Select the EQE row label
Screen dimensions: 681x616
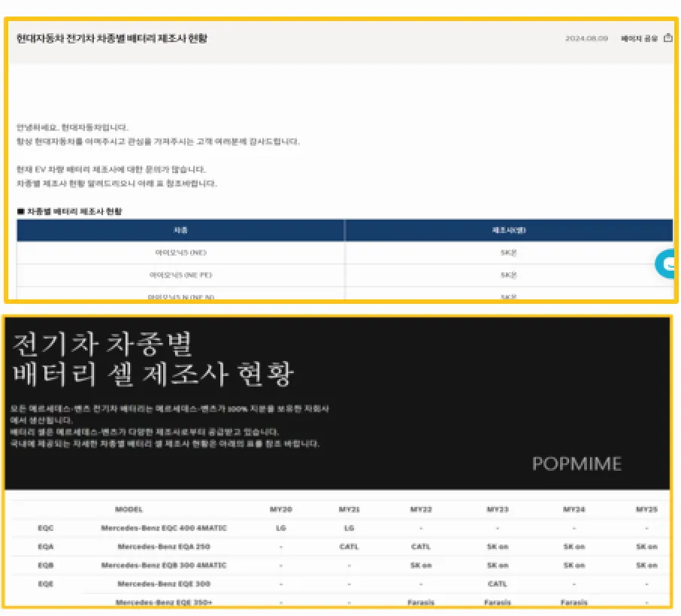[46, 584]
